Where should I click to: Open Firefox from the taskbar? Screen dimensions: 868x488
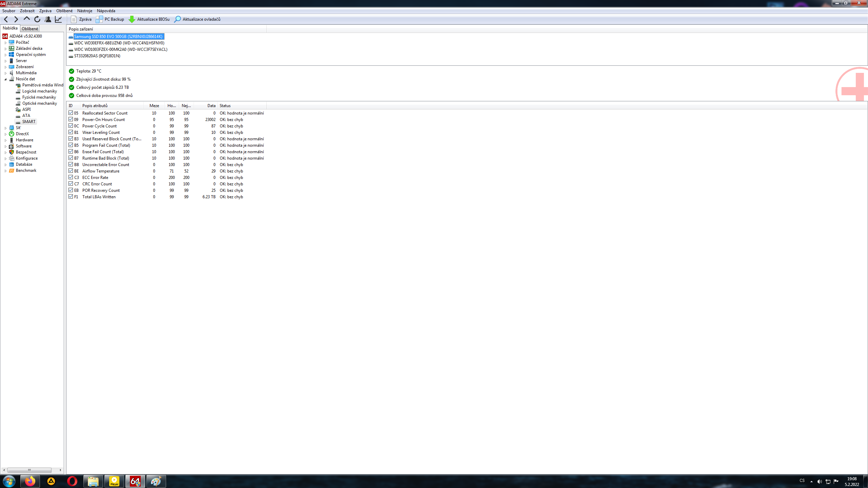click(x=30, y=481)
